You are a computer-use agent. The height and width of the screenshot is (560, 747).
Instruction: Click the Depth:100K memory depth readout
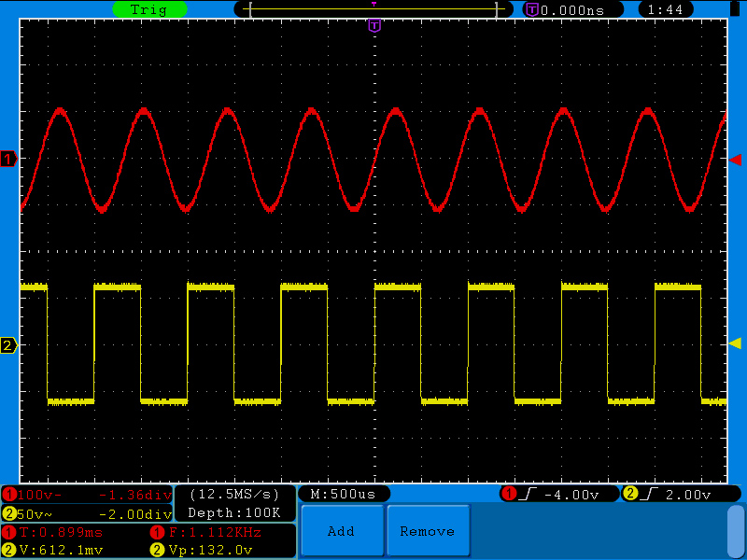(x=234, y=512)
